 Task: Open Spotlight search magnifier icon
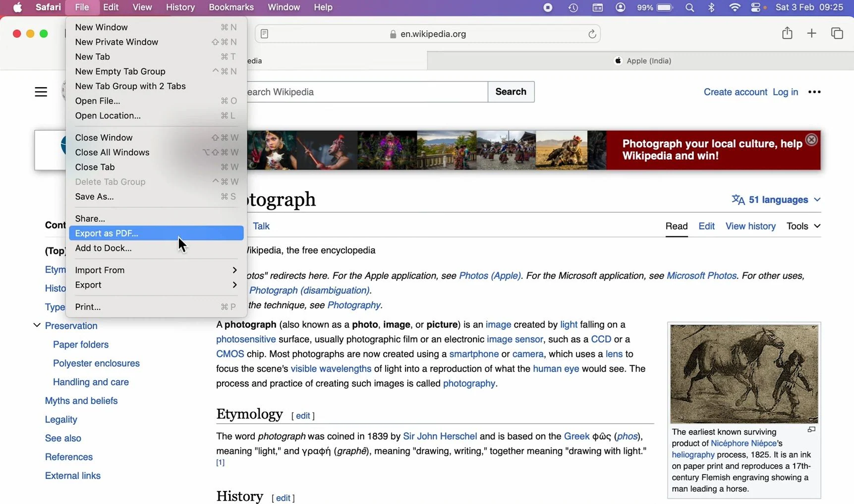tap(689, 7)
